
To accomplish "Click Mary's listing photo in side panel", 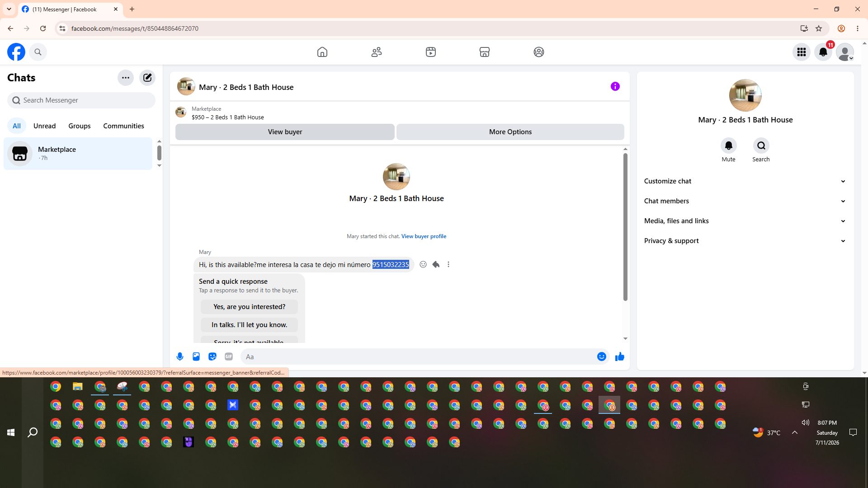I will tap(745, 95).
